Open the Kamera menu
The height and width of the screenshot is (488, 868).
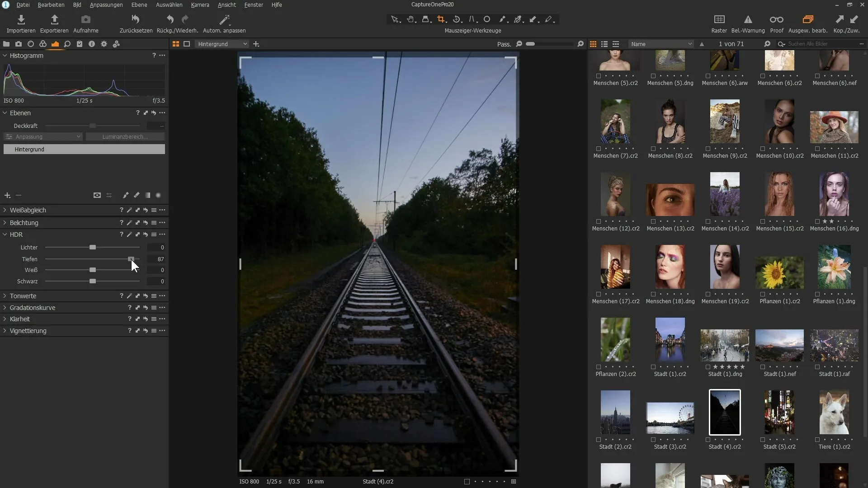[200, 5]
